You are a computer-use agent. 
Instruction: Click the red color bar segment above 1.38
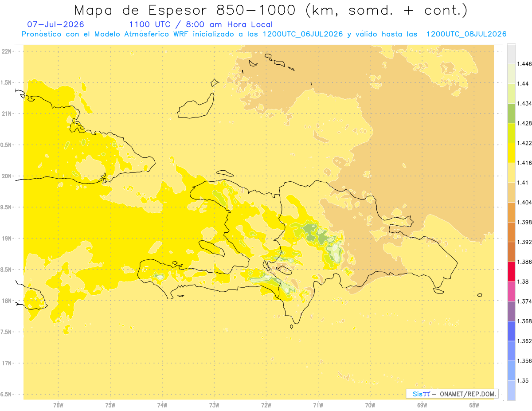point(511,271)
